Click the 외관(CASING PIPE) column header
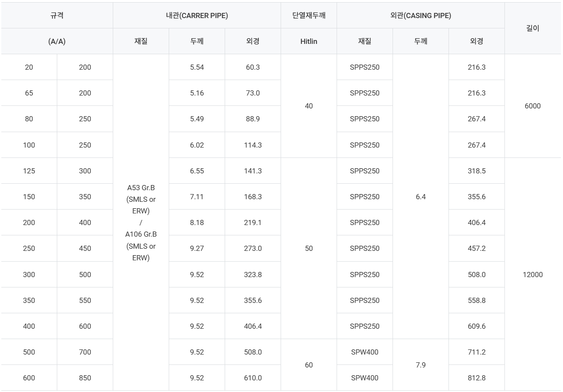 [421, 15]
